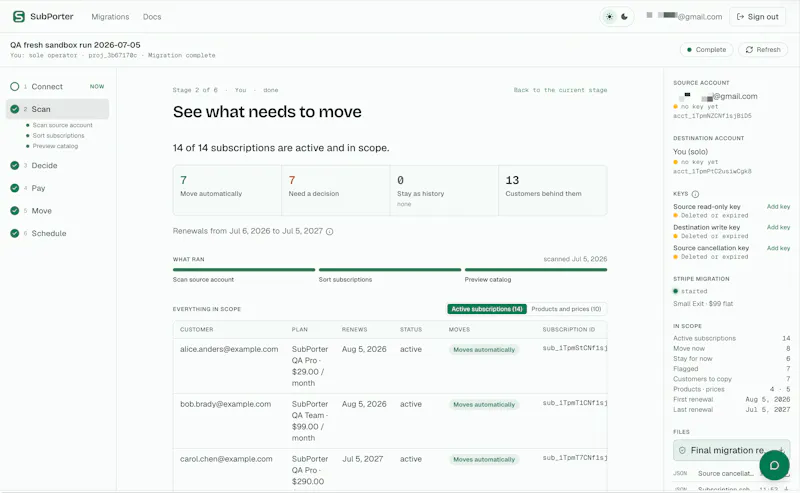
Task: Click the SUBSCRIPTION ID column header
Action: pyautogui.click(x=568, y=330)
